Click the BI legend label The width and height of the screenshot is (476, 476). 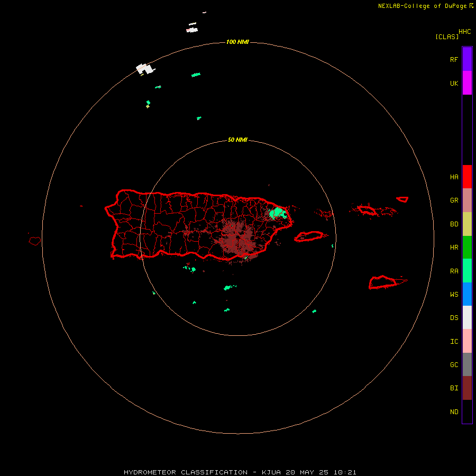coord(454,388)
